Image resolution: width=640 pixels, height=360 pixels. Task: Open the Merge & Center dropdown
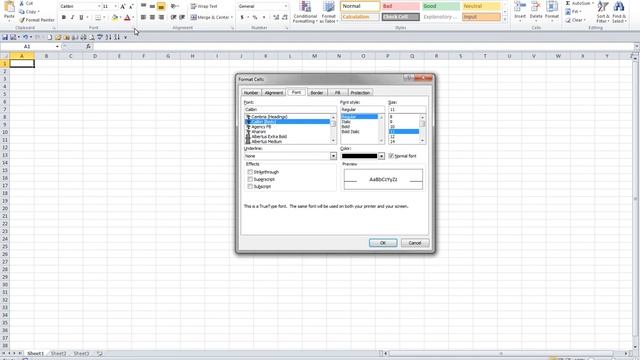click(232, 18)
